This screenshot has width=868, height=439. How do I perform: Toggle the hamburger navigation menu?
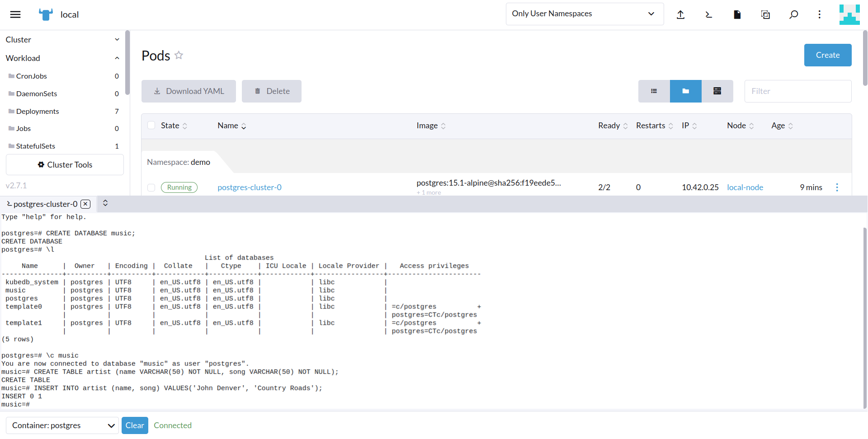15,14
